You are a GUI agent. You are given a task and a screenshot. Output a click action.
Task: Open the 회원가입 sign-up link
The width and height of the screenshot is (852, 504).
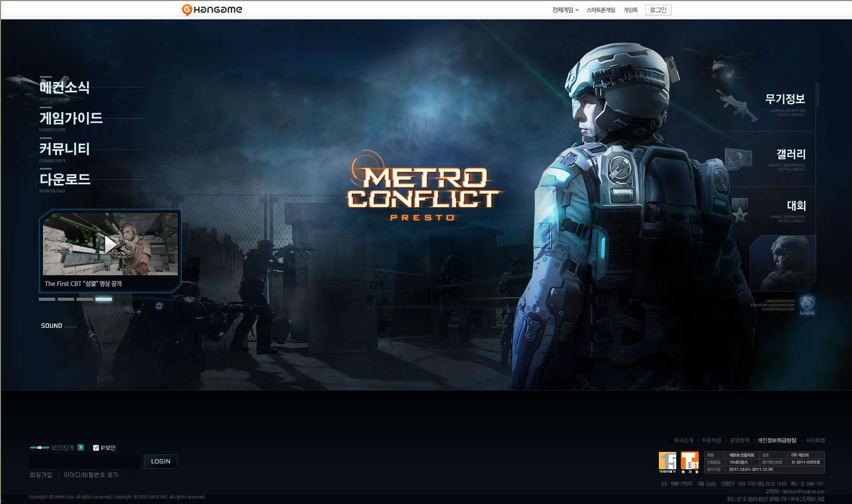[41, 475]
